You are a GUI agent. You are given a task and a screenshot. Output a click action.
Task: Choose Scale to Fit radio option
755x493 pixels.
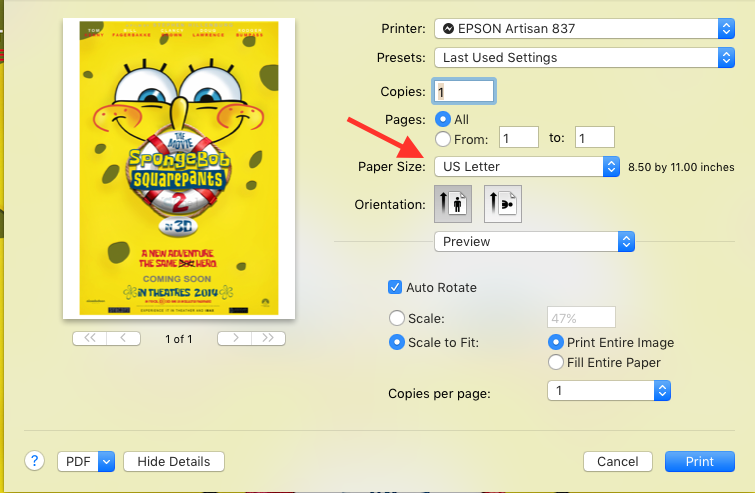[397, 342]
